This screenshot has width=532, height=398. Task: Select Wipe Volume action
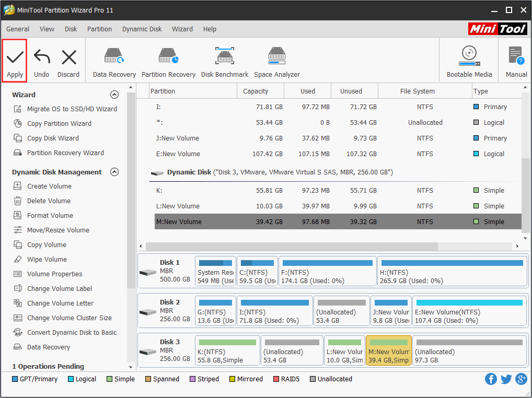coord(40,259)
